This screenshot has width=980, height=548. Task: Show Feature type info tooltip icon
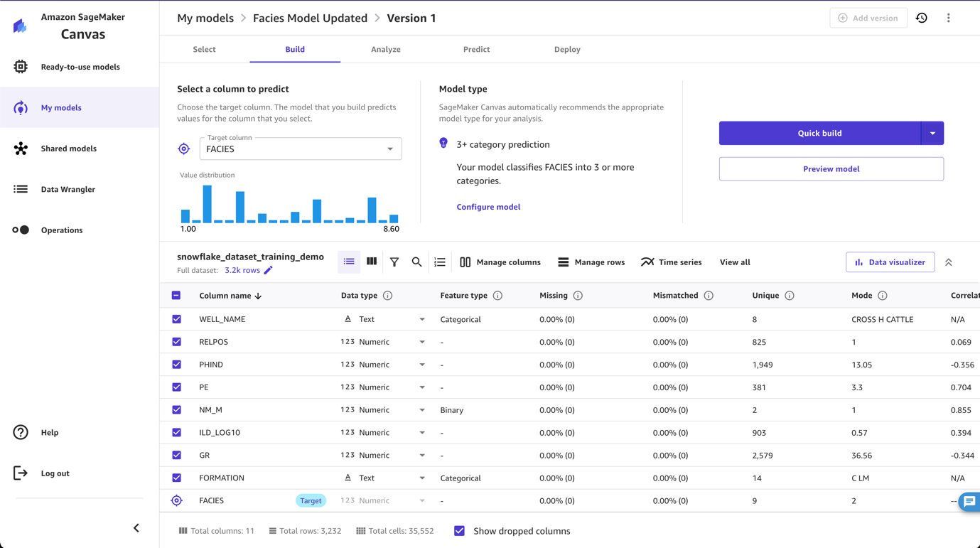[x=497, y=296]
